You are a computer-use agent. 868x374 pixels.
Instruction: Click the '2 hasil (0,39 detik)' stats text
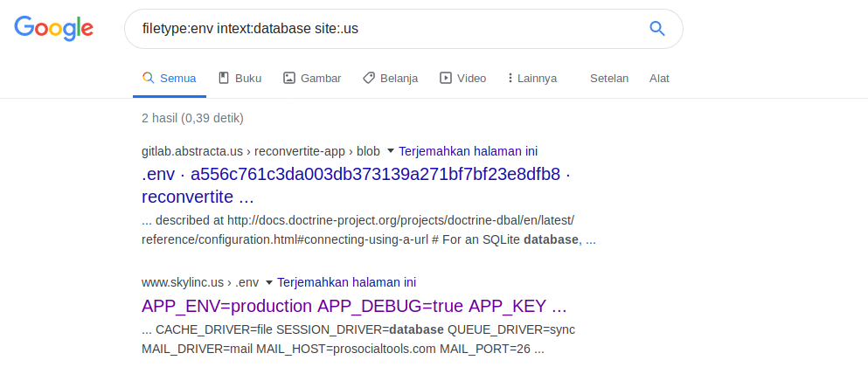coord(192,118)
